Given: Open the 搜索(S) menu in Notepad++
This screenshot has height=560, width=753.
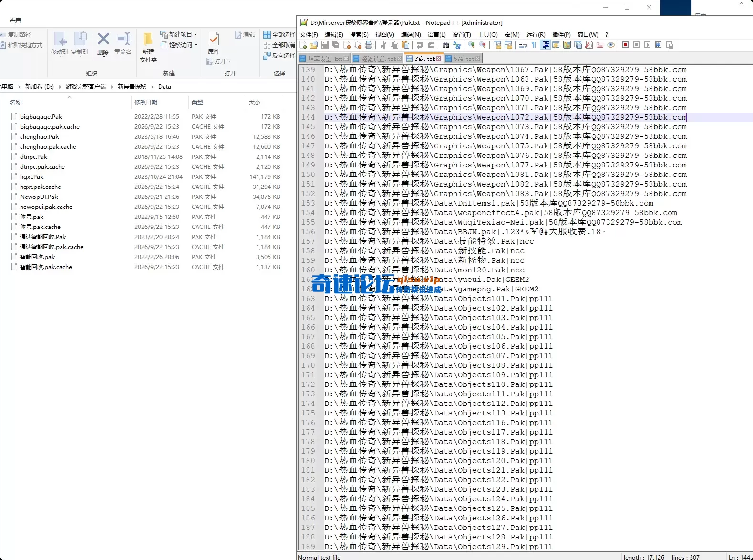Looking at the screenshot, I should click(x=359, y=34).
